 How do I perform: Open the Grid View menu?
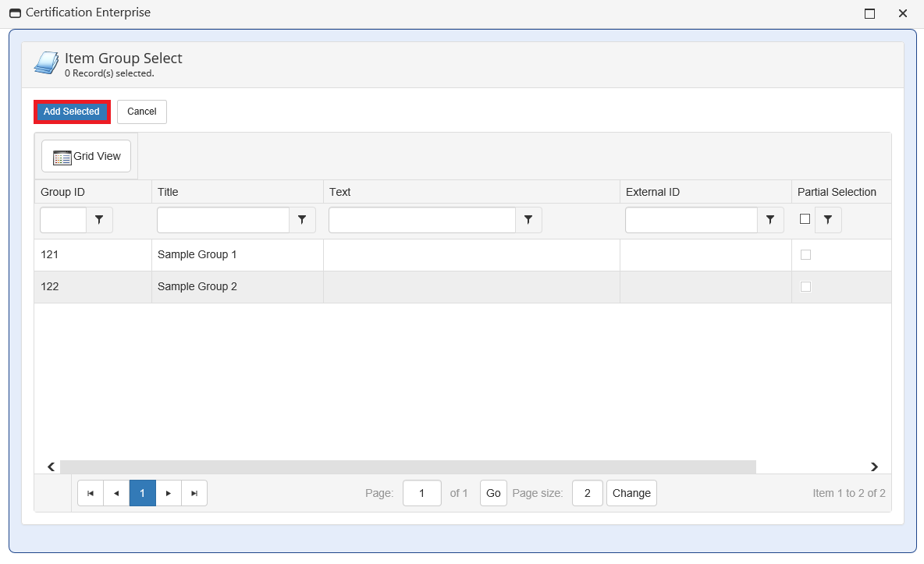click(x=86, y=156)
